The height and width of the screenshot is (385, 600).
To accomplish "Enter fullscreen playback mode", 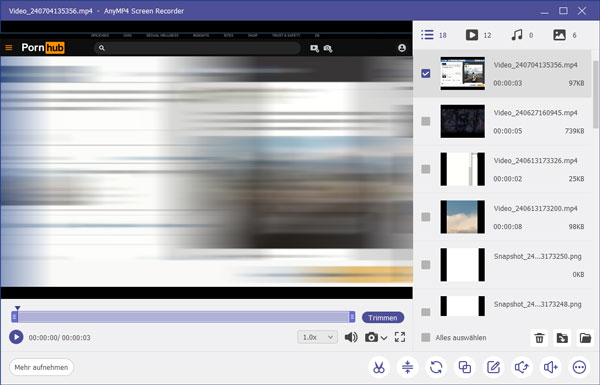I will point(400,337).
